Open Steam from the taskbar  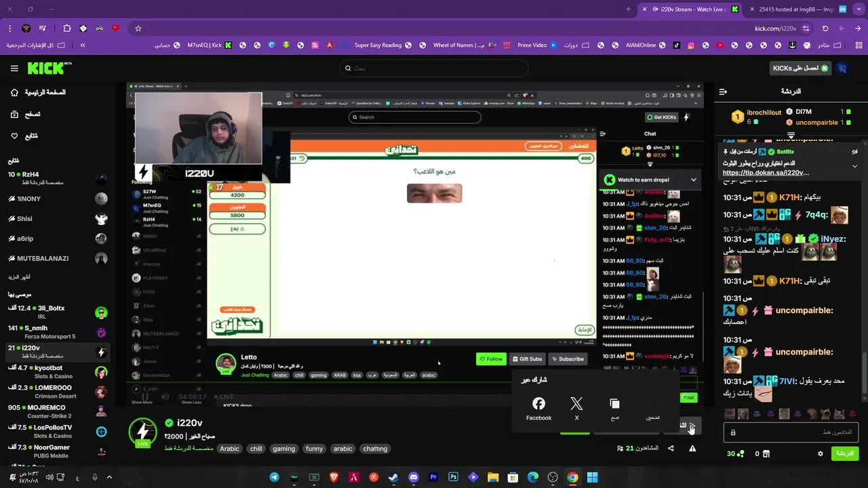point(393,477)
